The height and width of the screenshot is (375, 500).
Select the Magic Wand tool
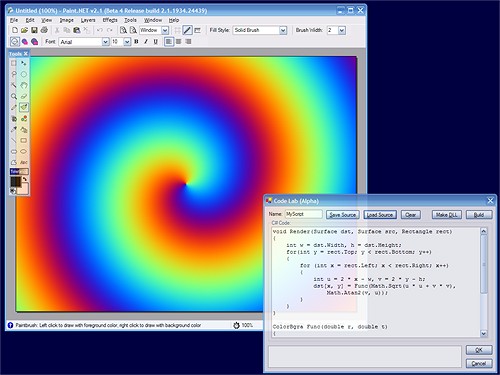(x=14, y=85)
